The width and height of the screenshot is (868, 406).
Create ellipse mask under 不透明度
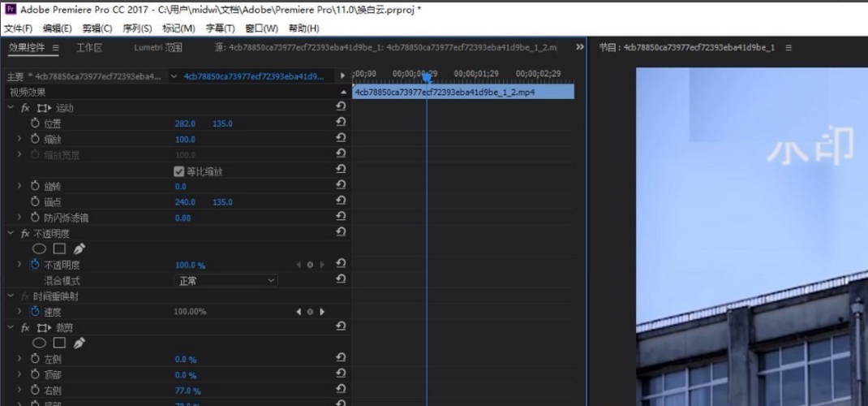click(39, 249)
